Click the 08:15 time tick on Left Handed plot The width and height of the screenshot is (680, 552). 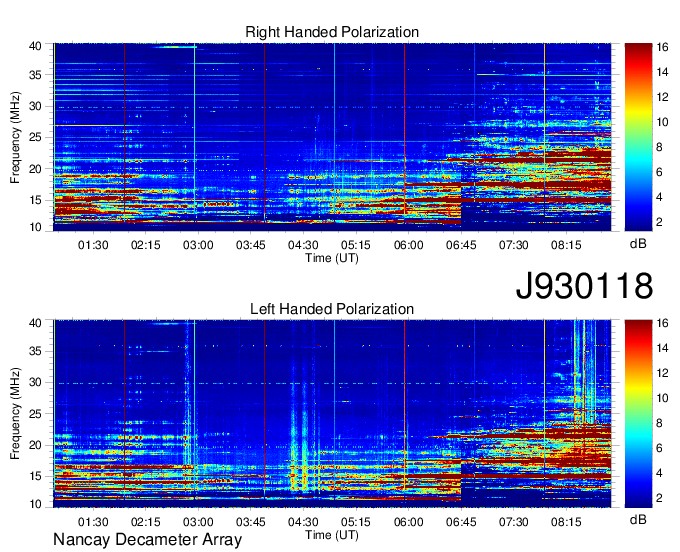point(566,522)
